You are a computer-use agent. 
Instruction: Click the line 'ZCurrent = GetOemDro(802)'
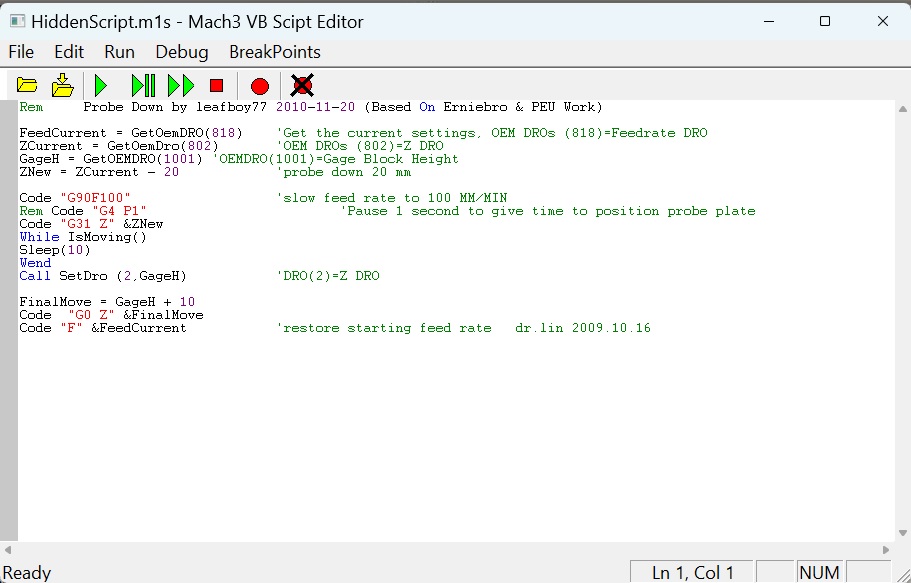click(x=119, y=146)
